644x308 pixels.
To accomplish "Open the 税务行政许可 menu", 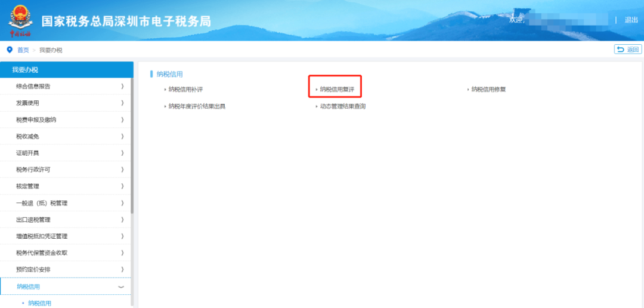I will pyautogui.click(x=67, y=170).
